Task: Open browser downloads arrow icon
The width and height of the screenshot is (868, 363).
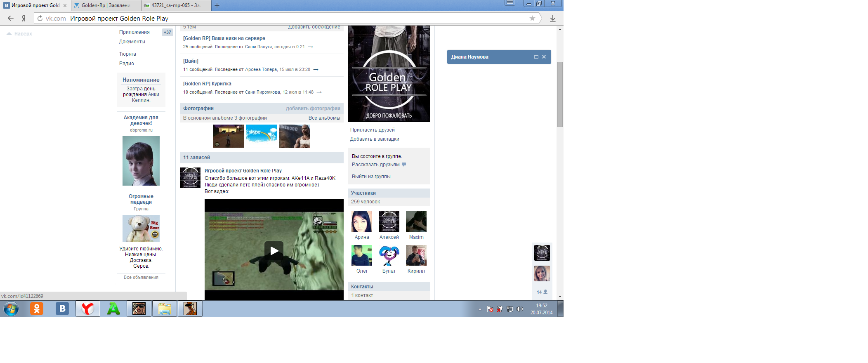Action: tap(553, 18)
